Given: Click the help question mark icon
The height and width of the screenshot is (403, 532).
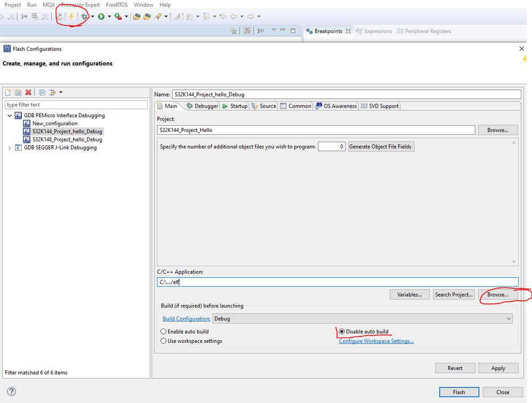Looking at the screenshot, I should [x=12, y=391].
